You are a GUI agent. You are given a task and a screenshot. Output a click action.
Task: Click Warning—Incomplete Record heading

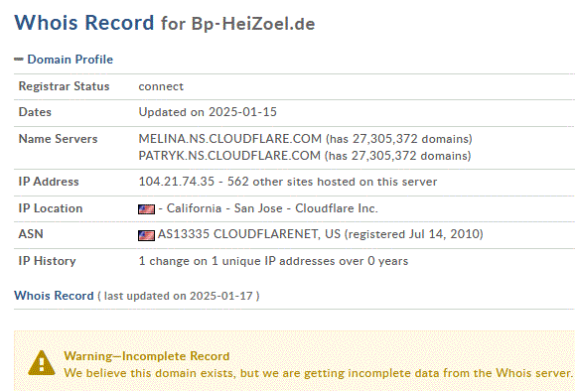coord(147,356)
